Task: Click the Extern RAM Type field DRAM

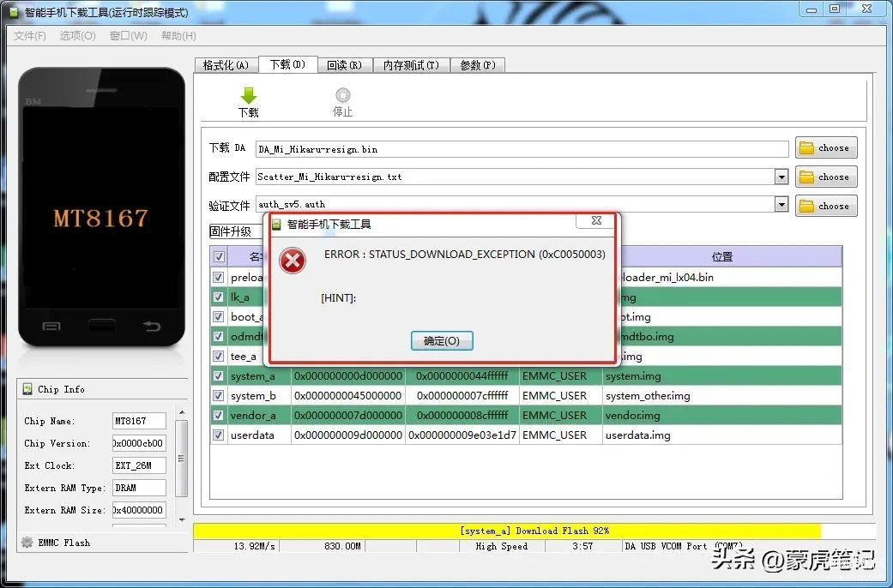Action: 139,488
